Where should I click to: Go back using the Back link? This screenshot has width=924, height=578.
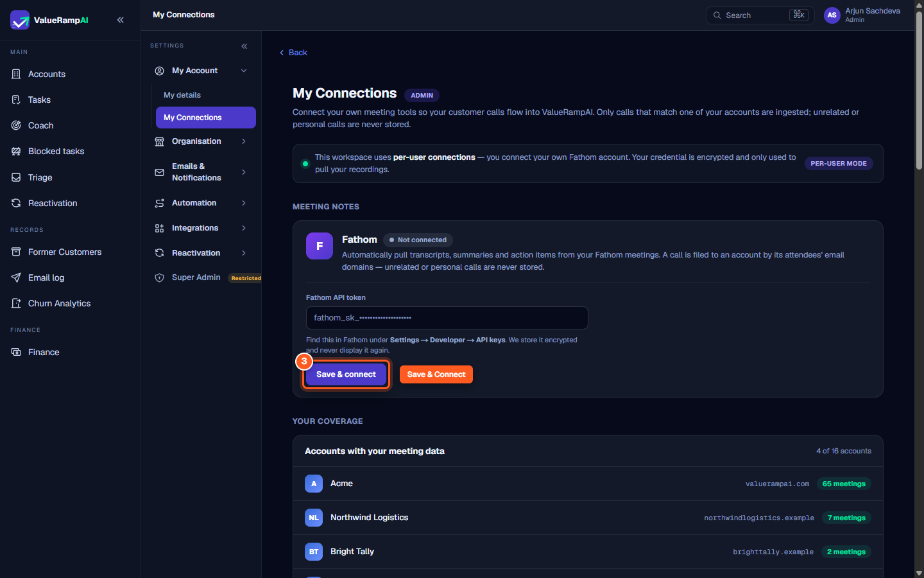point(293,53)
